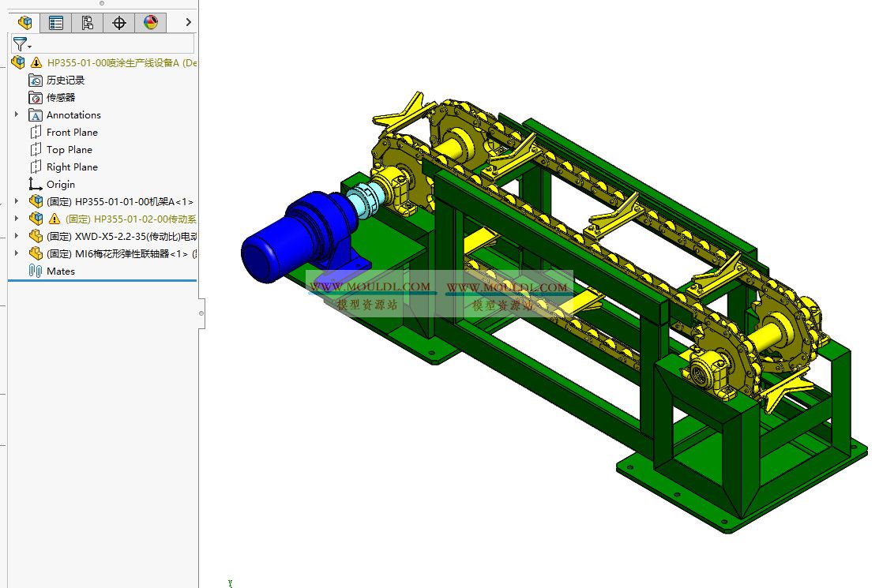Viewport: 879px width, 588px height.
Task: Click the 历史记录 (History) folder icon
Action: coord(35,80)
